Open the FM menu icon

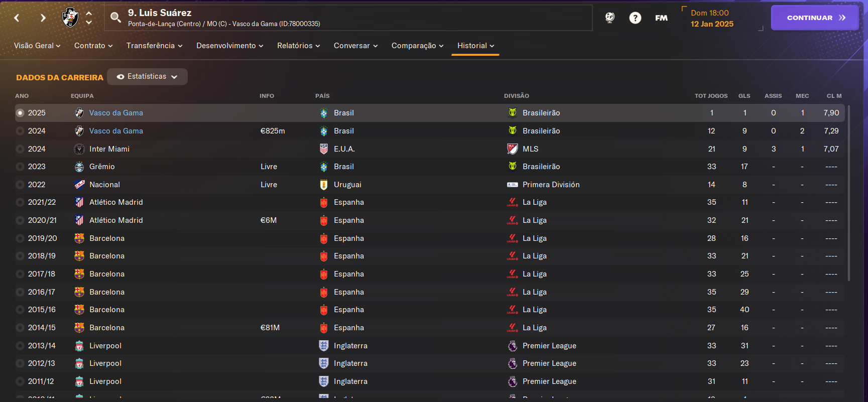661,18
